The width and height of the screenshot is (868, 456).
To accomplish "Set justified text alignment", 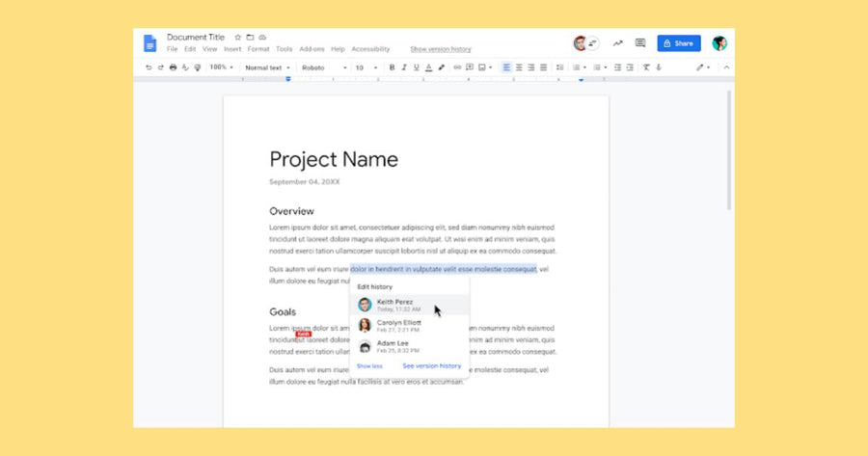I will (544, 67).
